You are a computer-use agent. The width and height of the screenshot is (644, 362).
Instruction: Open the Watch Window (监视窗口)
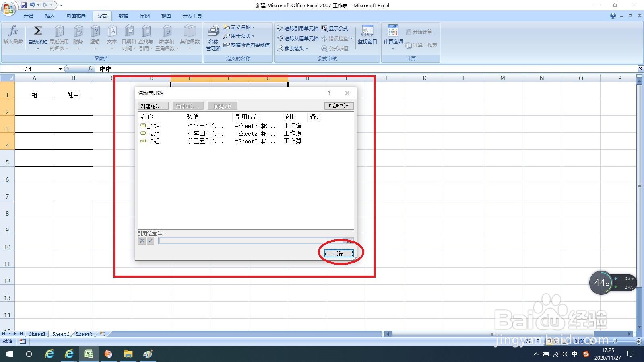point(367,35)
